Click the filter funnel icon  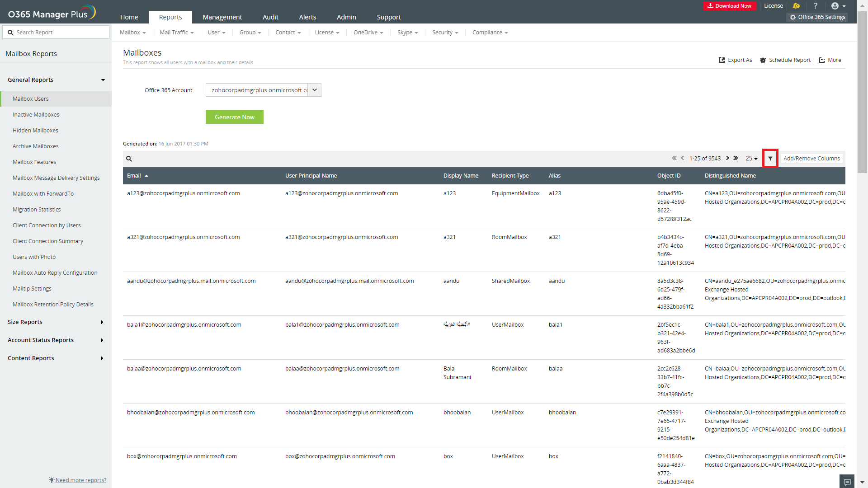click(770, 159)
